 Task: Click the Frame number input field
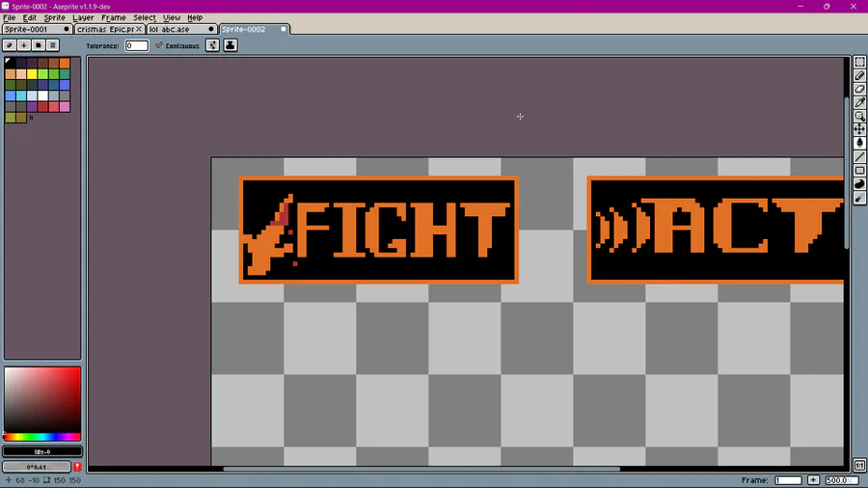point(788,480)
